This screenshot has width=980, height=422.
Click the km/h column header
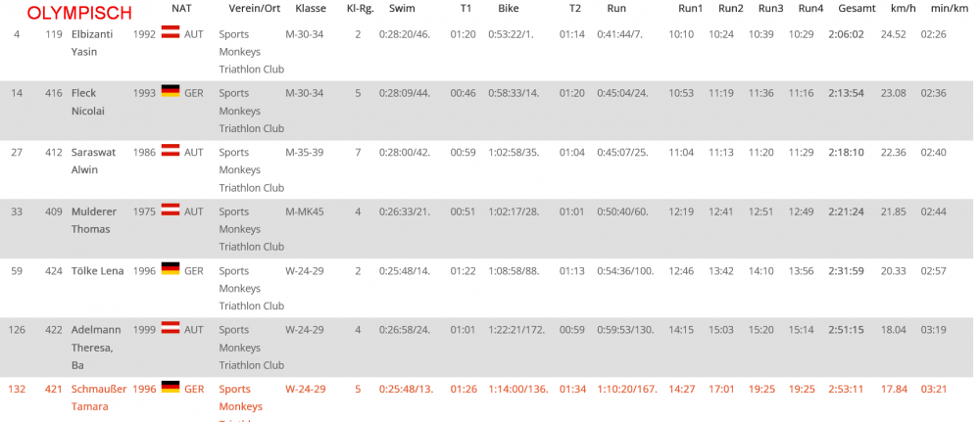(x=903, y=8)
